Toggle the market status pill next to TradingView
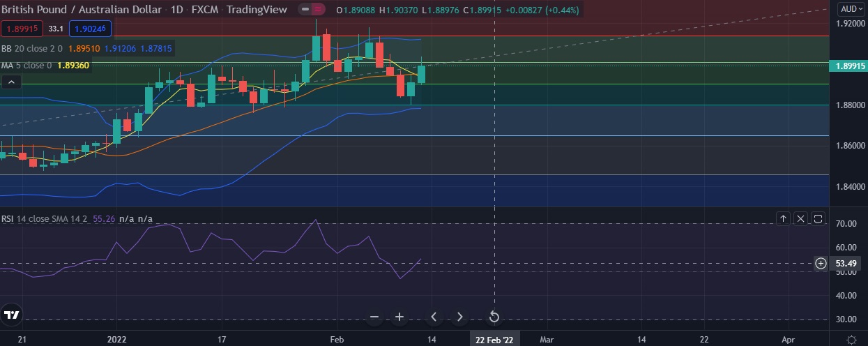The image size is (868, 346). coord(312,10)
